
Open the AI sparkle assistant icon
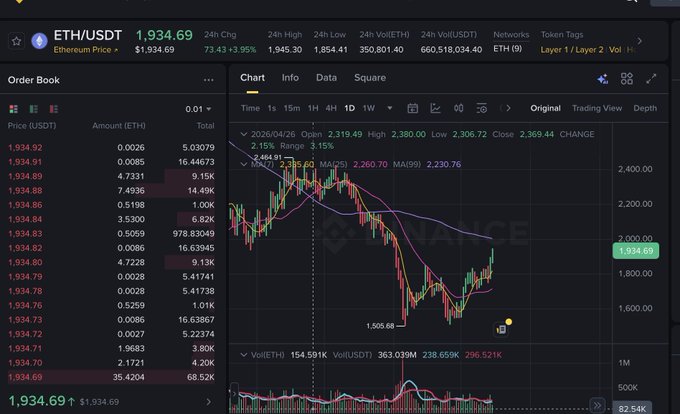point(602,79)
